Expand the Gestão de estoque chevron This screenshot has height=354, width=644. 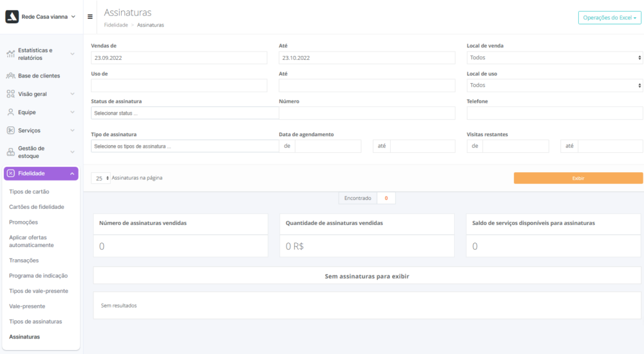[72, 152]
